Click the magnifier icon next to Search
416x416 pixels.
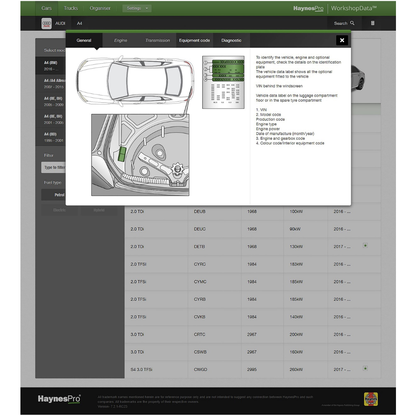click(352, 23)
